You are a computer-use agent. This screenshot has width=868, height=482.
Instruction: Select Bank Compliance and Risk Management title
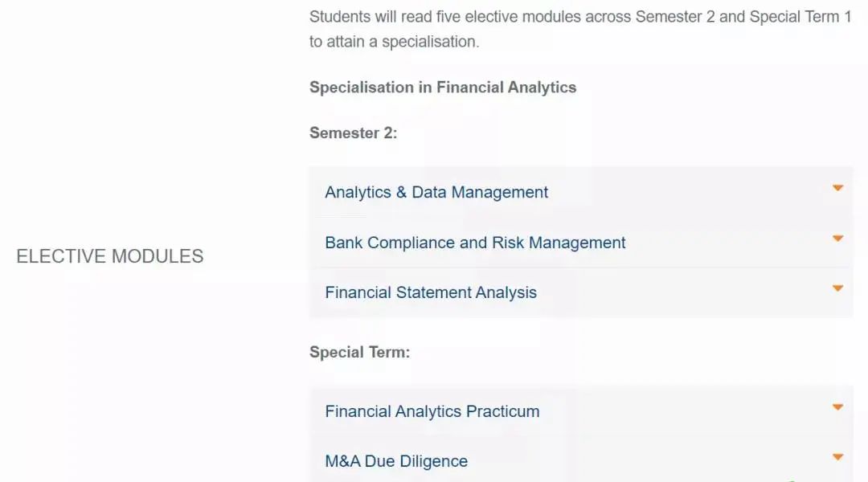click(x=475, y=243)
